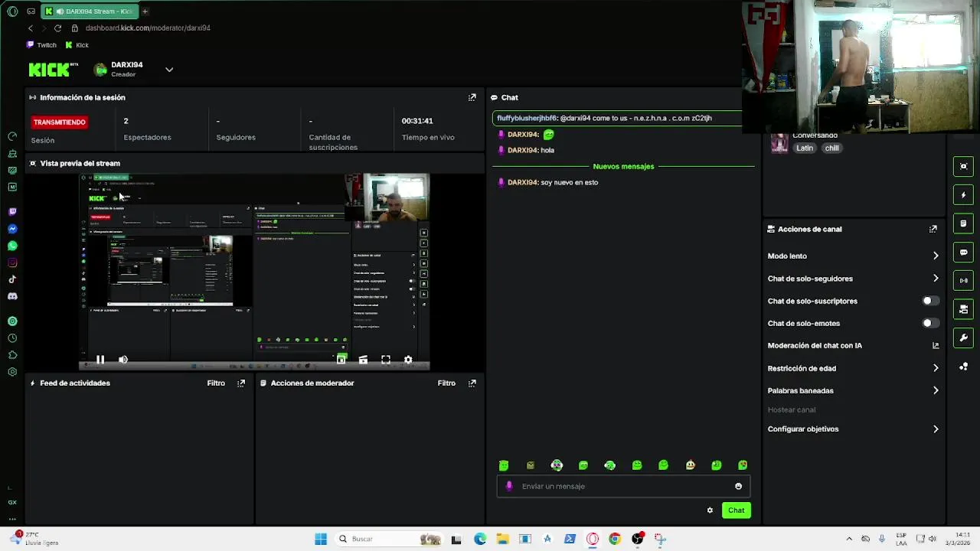Open Twitch in Opera sidebar
The image size is (980, 551).
point(12,211)
